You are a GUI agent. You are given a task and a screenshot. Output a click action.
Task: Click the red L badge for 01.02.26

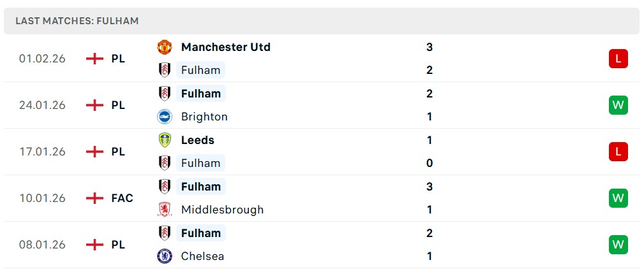[x=618, y=59]
